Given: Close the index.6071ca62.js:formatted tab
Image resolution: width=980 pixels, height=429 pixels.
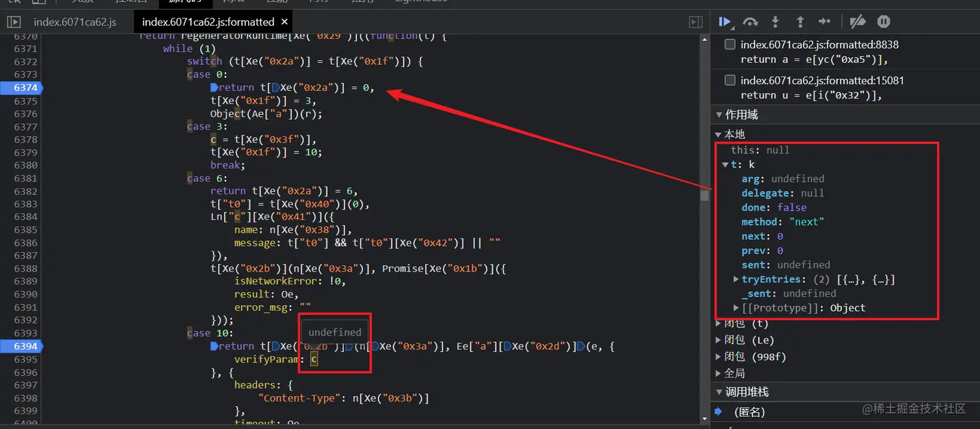Looking at the screenshot, I should (285, 22).
